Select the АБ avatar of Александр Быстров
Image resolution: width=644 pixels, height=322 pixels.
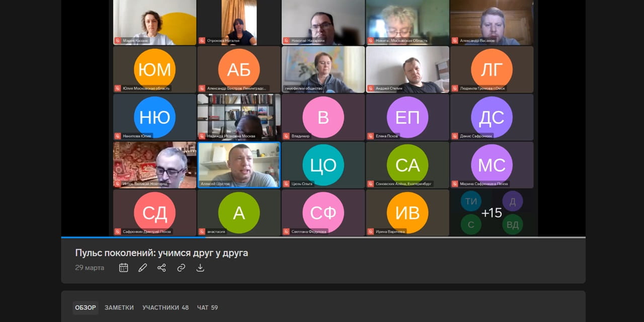point(239,69)
